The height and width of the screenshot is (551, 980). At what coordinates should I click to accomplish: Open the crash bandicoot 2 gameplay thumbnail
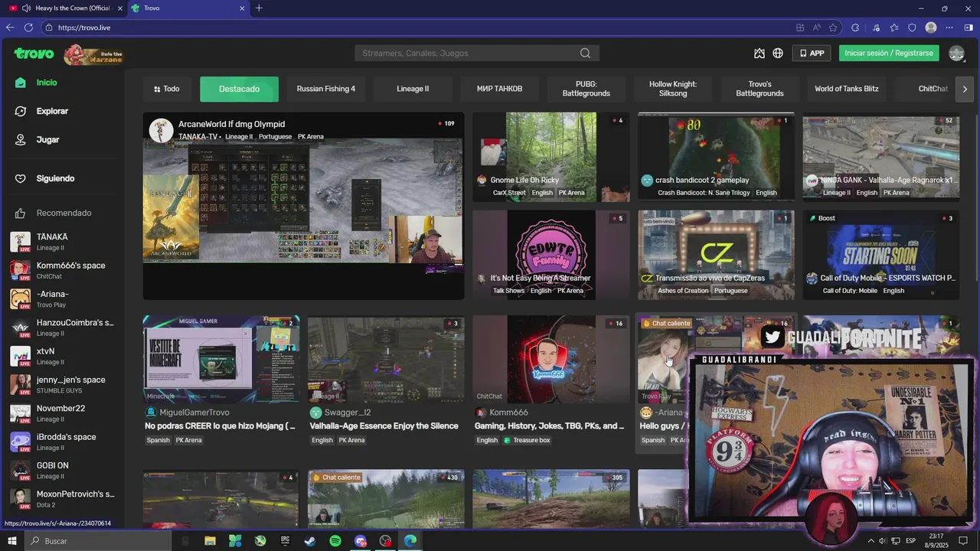tap(716, 157)
